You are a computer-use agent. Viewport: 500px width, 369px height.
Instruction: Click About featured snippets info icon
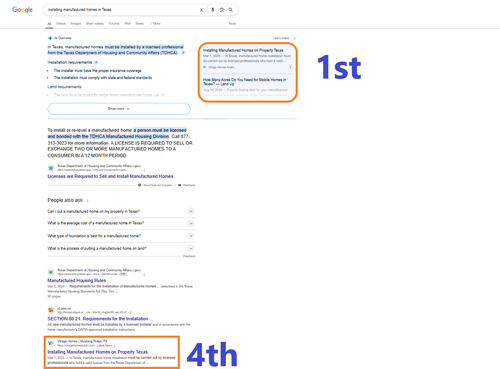(x=140, y=185)
